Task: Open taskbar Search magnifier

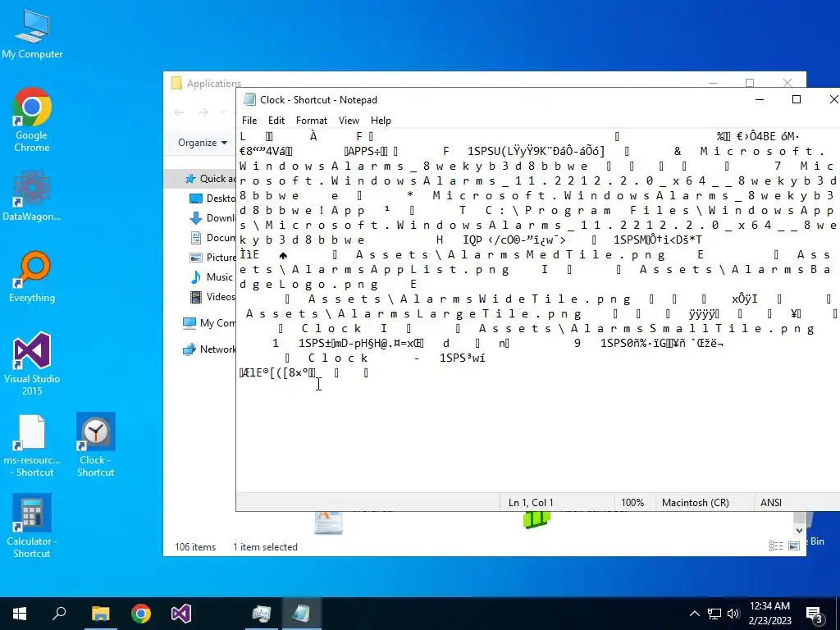Action: (x=59, y=614)
